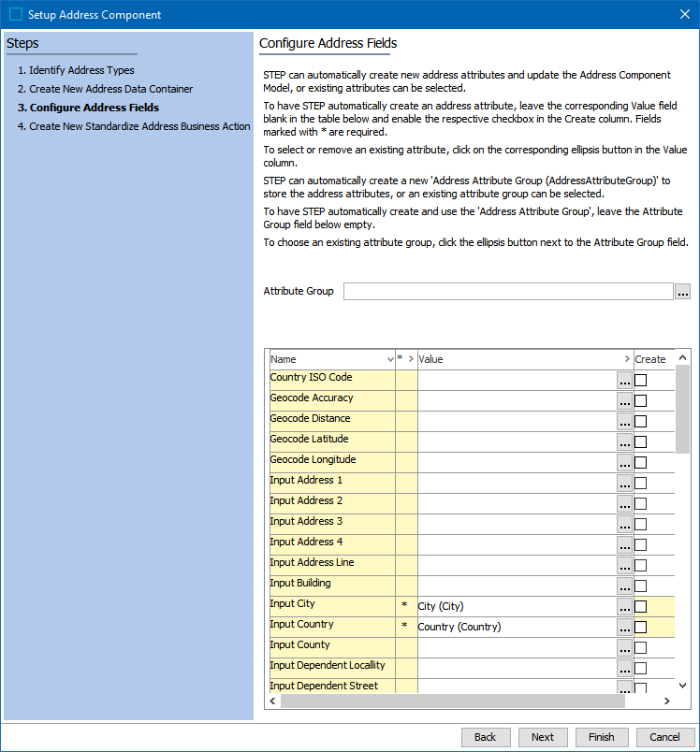This screenshot has height=752, width=700.
Task: Click ellipsis button for Country ISO Code
Action: click(625, 381)
